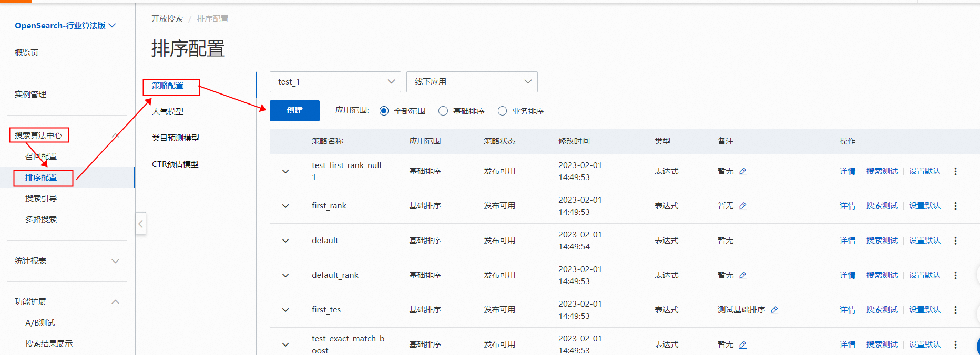The image size is (980, 355).
Task: Click 修改时间 column header
Action: click(574, 141)
